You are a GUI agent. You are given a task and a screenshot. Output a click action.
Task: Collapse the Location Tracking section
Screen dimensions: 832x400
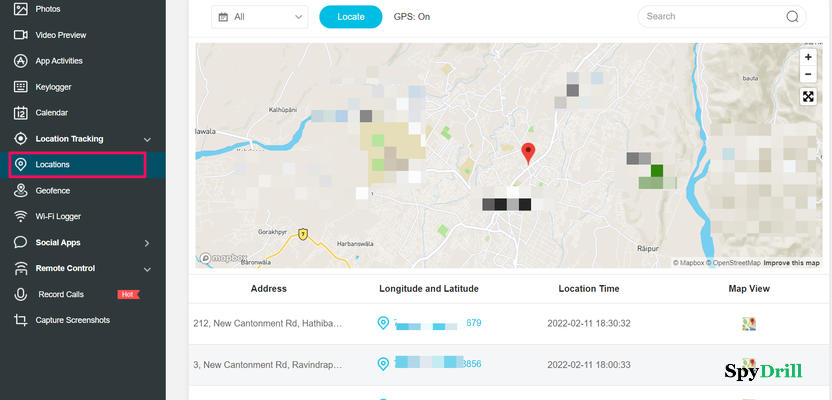click(147, 139)
